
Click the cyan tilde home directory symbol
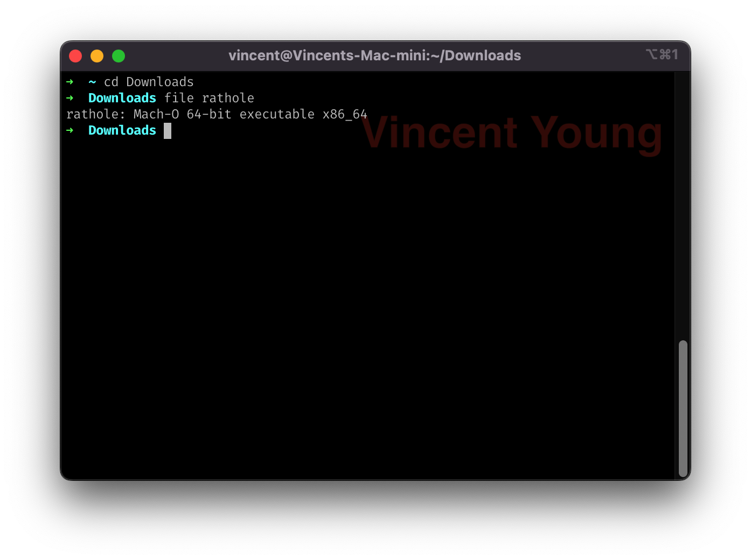(92, 82)
